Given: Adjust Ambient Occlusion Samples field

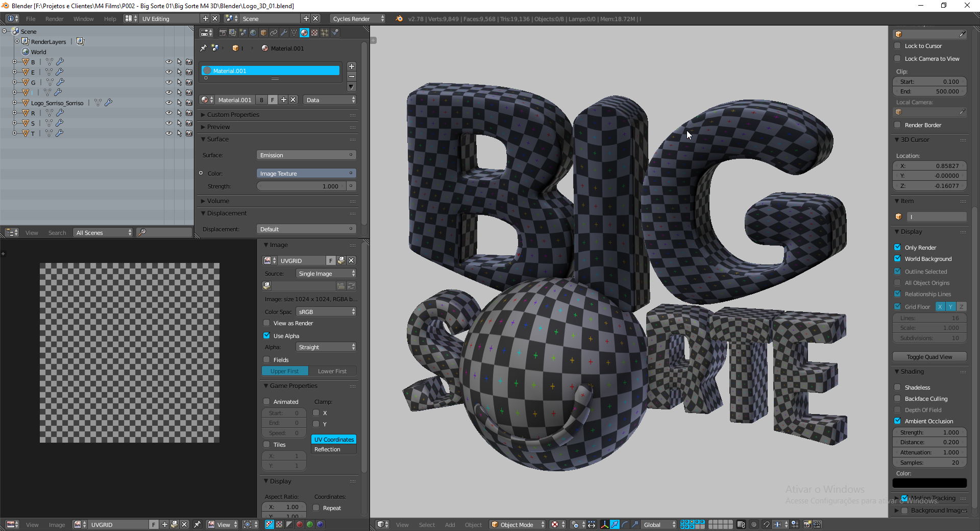Looking at the screenshot, I should tap(929, 463).
